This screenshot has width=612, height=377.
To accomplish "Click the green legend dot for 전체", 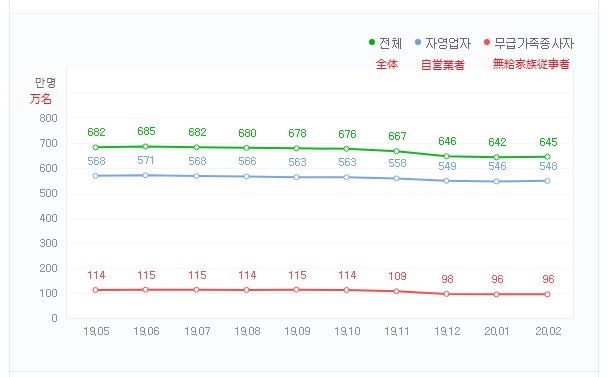I will pyautogui.click(x=372, y=42).
